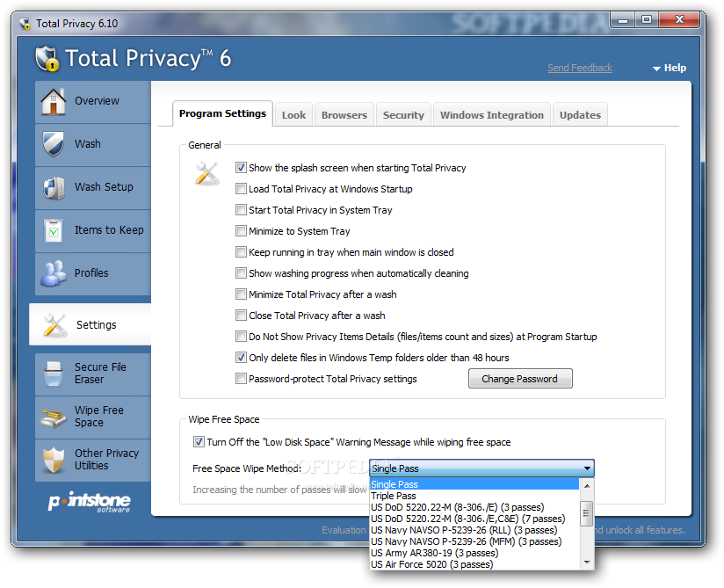This screenshot has width=724, height=588.
Task: Choose US Navy NAVSO P-5239-26 (MFM) option
Action: 474,541
